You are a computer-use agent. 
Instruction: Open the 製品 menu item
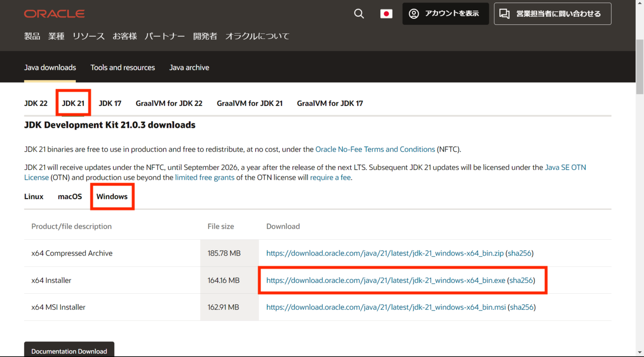coord(32,36)
